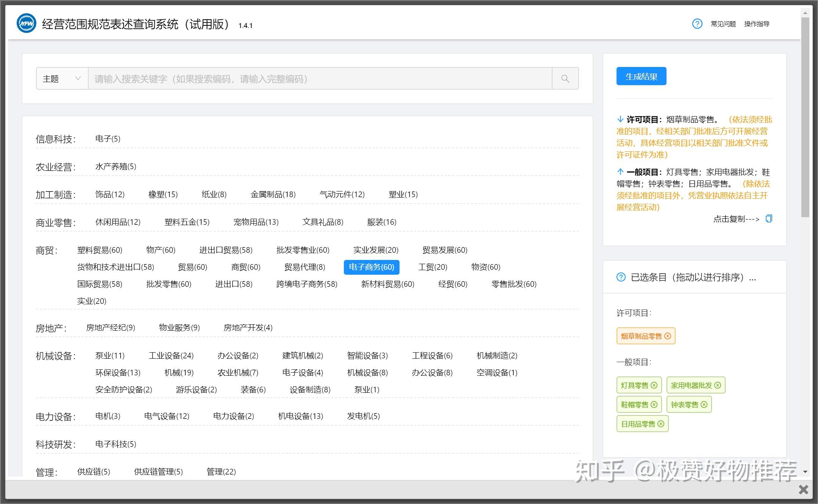This screenshot has height=504, width=818.
Task: Click the 智能设备(3) topic
Action: 367,356
